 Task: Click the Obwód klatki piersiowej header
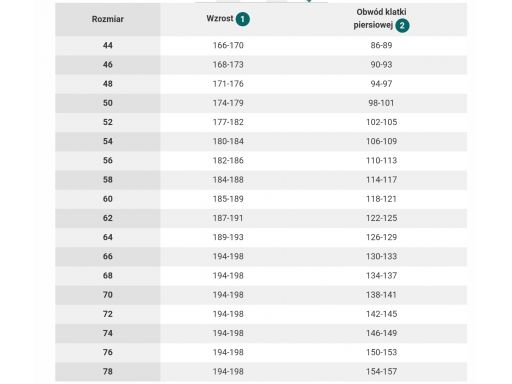pos(381,19)
